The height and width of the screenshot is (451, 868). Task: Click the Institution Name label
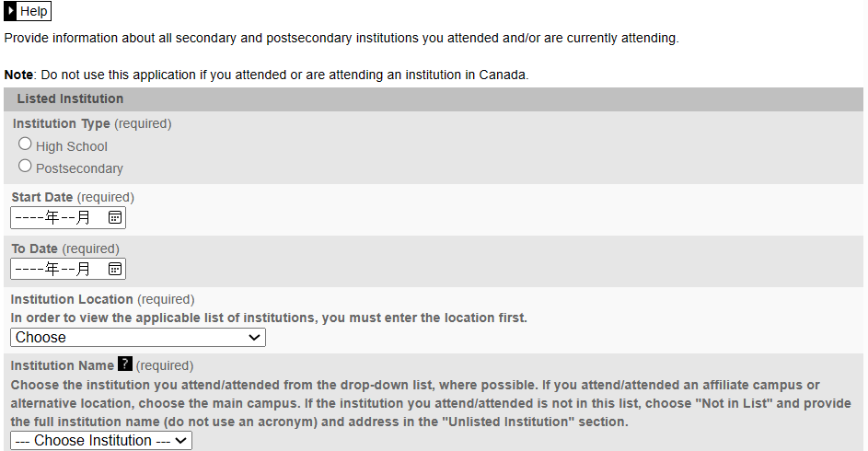pyautogui.click(x=62, y=365)
